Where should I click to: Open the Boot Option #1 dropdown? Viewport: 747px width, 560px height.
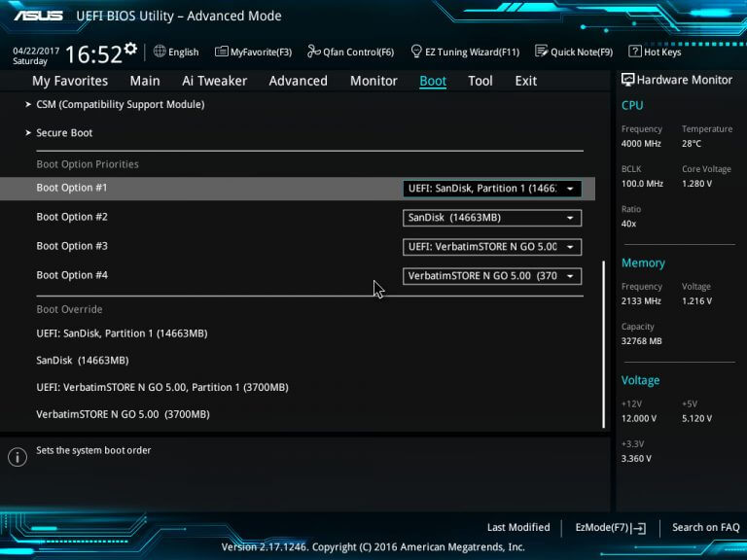492,189
